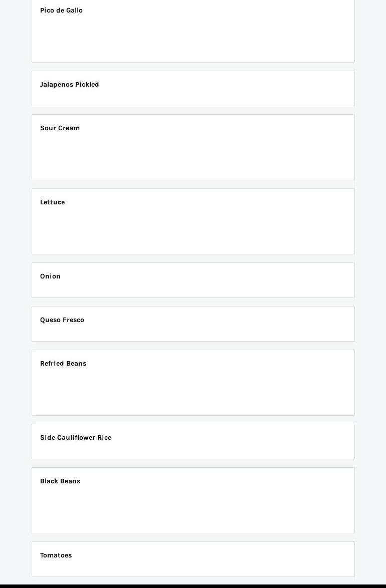Image resolution: width=386 pixels, height=588 pixels.
Task: Click the "Tomatoes" heading label
Action: (x=56, y=555)
